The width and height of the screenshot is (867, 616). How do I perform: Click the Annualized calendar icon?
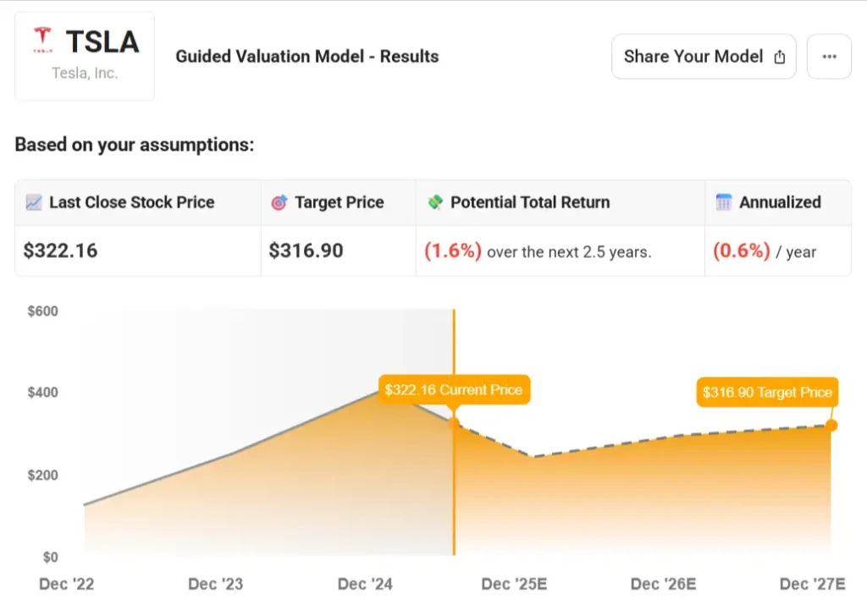723,202
